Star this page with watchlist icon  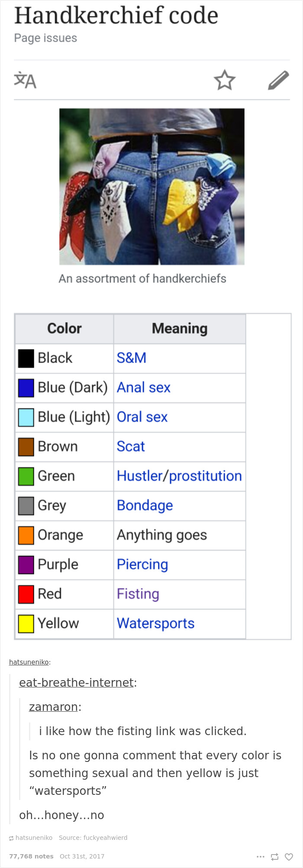225,80
